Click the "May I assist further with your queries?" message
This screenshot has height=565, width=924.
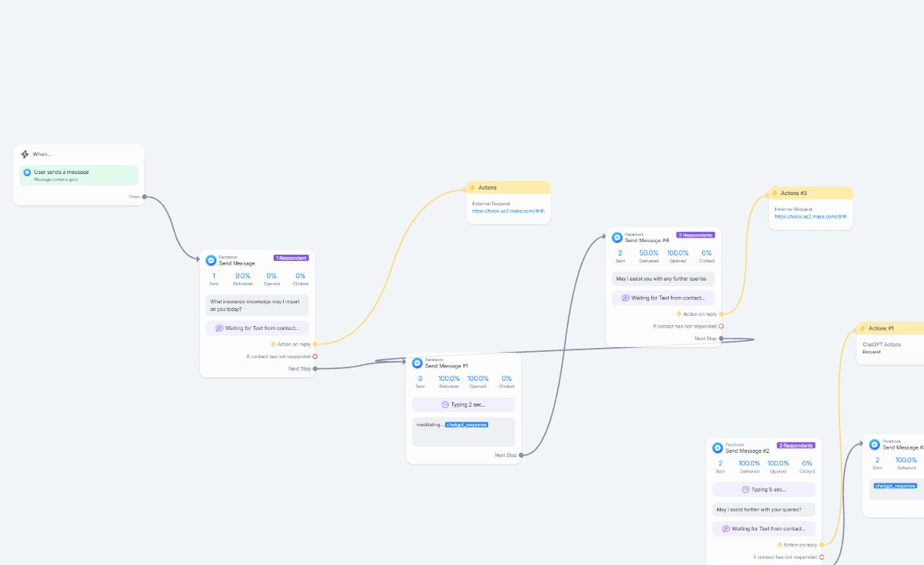point(763,509)
